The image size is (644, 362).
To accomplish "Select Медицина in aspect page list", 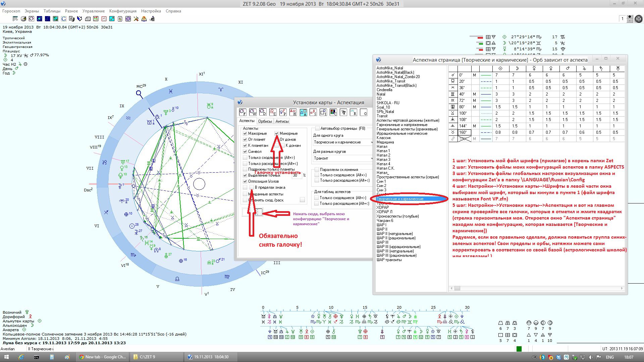I will pyautogui.click(x=385, y=142).
